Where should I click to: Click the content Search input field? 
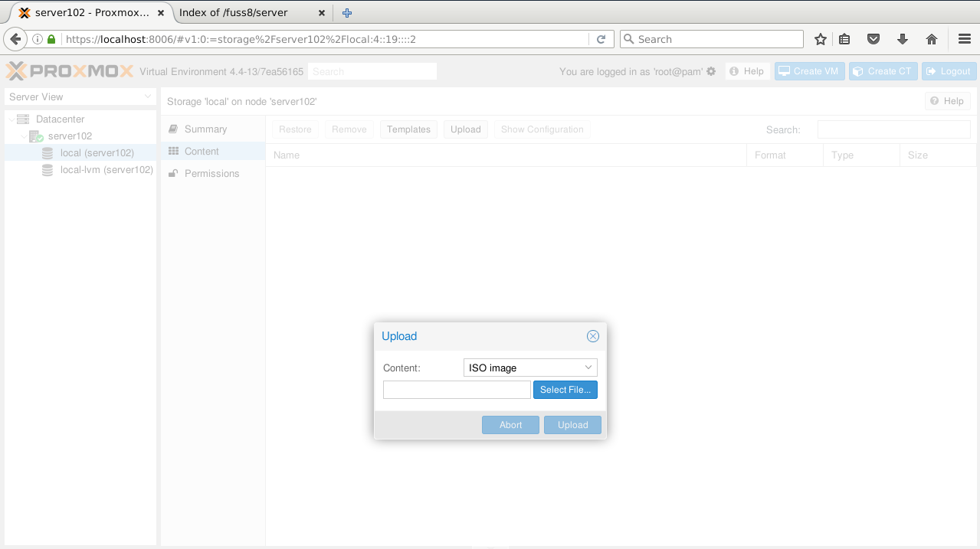tap(893, 129)
